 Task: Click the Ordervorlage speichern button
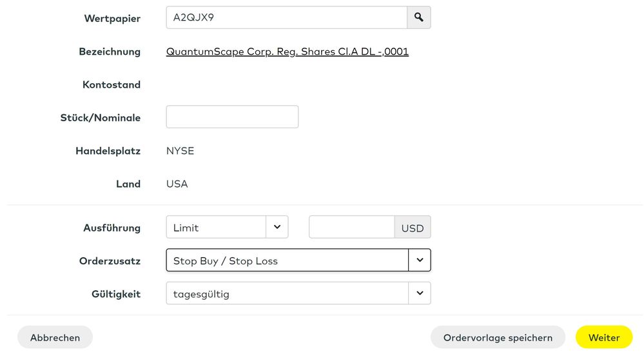click(498, 337)
